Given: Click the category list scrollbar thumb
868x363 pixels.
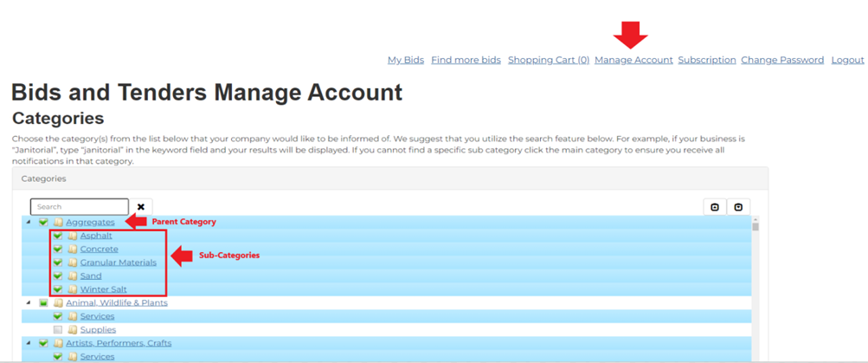Looking at the screenshot, I should pyautogui.click(x=755, y=227).
